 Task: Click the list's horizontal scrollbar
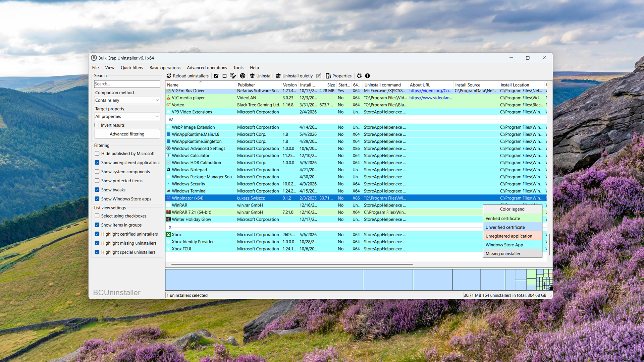click(292, 264)
